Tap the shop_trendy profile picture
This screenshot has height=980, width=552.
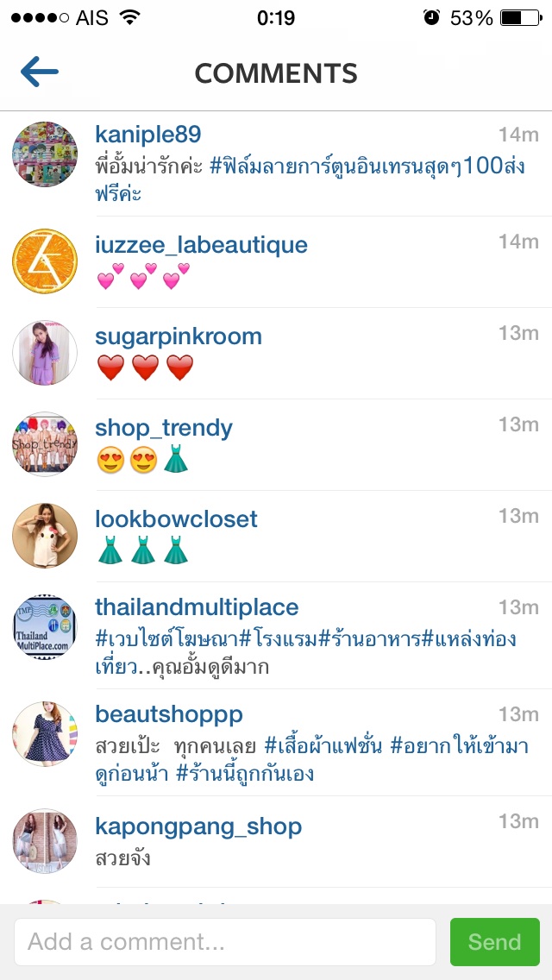pyautogui.click(x=45, y=443)
